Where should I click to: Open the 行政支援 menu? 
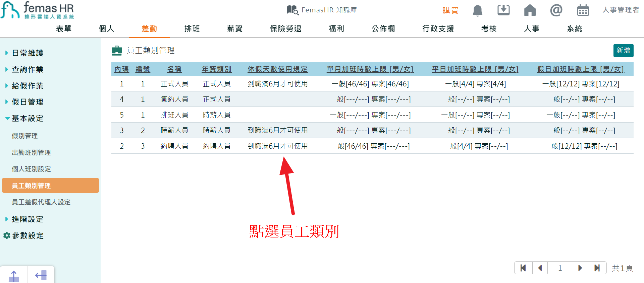[438, 29]
